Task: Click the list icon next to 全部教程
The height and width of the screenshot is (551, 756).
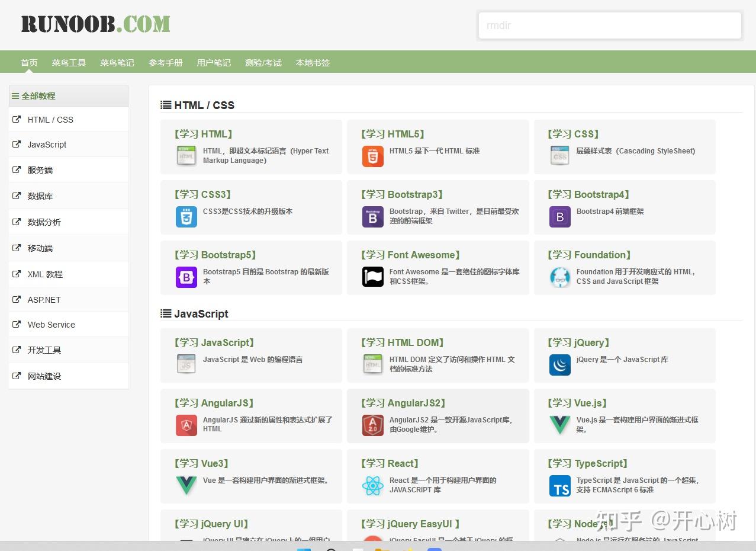Action: point(15,95)
